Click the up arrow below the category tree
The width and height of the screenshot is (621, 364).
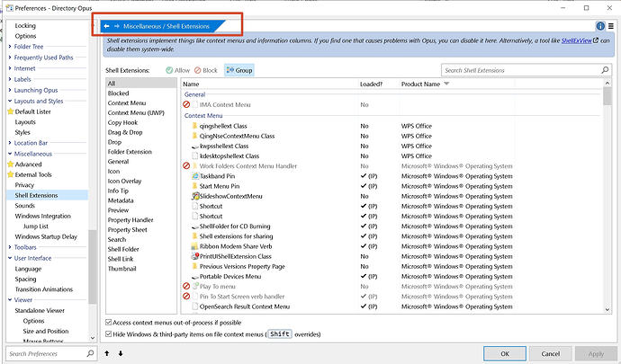pos(108,353)
